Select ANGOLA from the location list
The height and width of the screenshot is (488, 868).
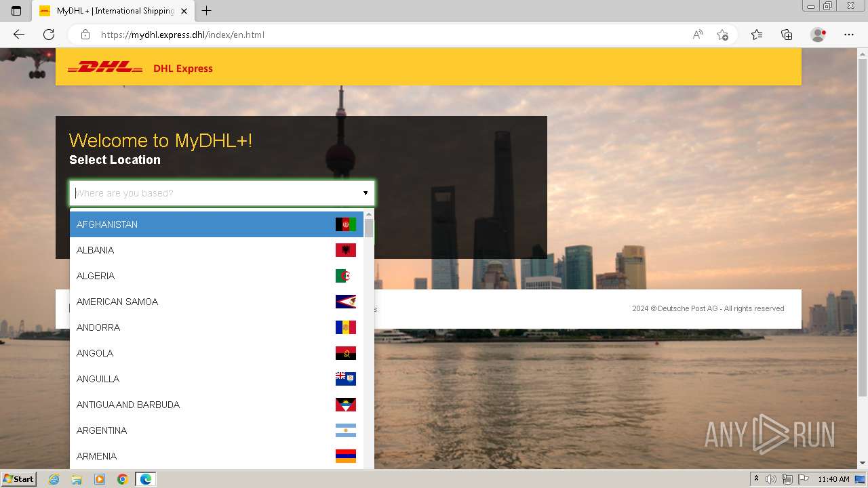click(x=216, y=353)
